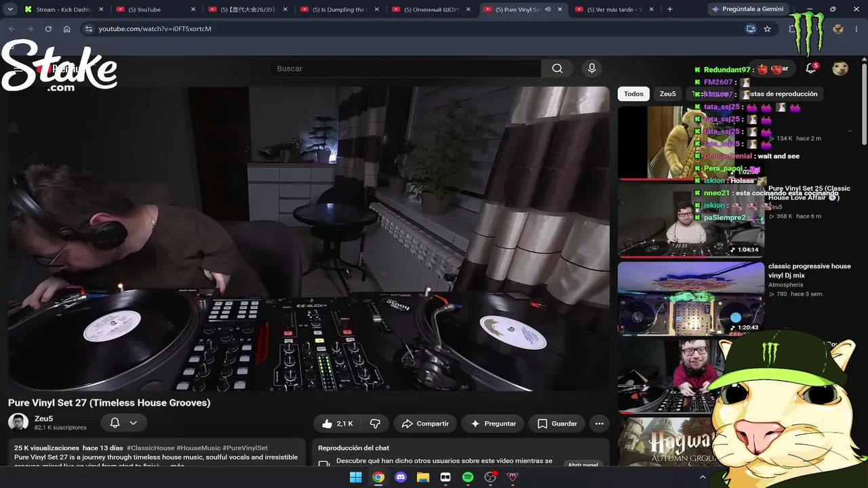Open the Zeu5 channel avatar
This screenshot has height=488, width=868.
pyautogui.click(x=18, y=422)
